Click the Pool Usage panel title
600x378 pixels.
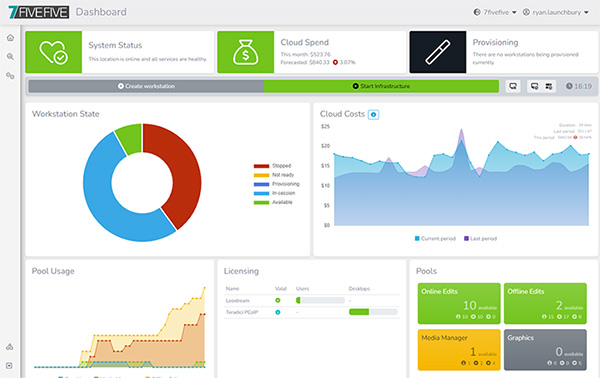tap(53, 271)
